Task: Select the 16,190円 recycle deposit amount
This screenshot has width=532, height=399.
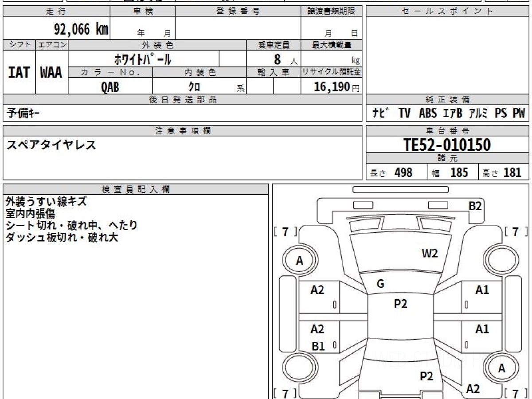Action: (x=337, y=87)
